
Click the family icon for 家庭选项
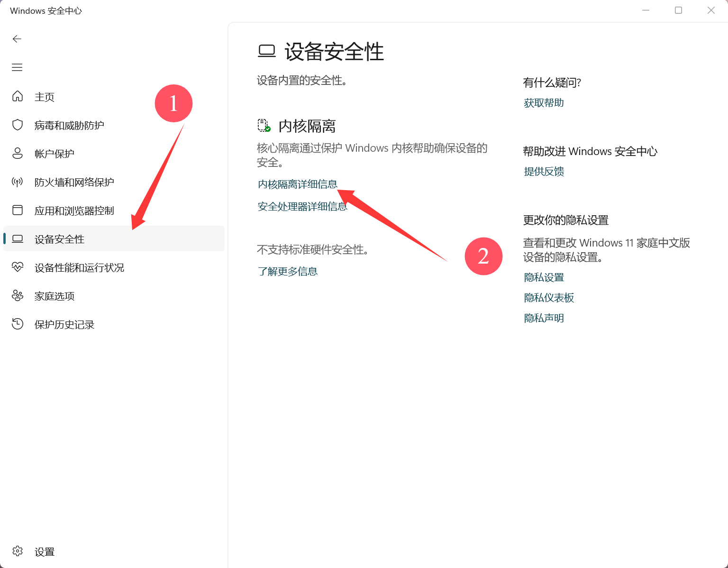point(18,296)
